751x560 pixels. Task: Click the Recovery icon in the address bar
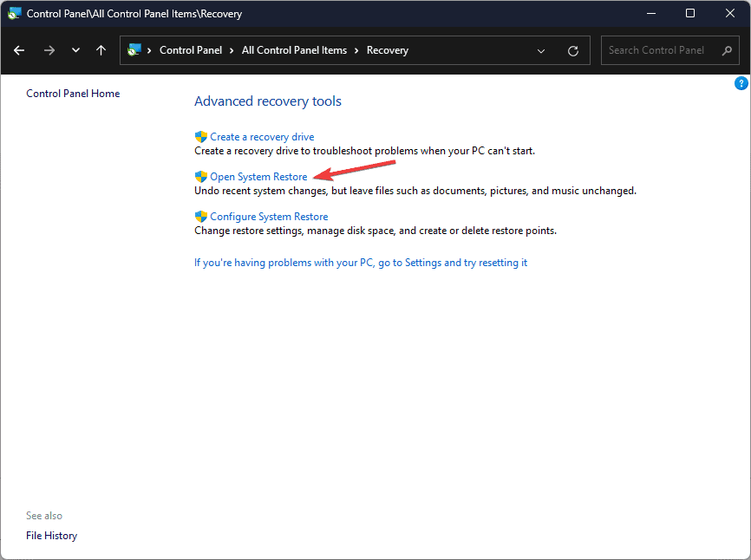tap(134, 50)
